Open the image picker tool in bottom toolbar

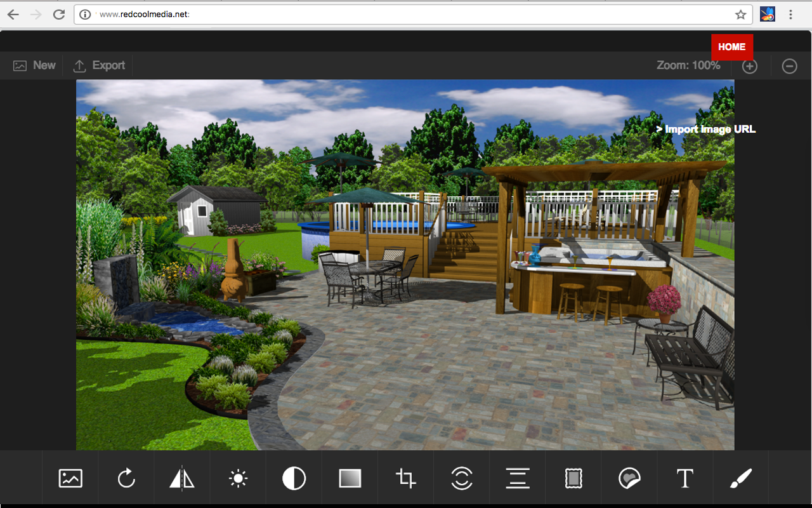coord(70,478)
